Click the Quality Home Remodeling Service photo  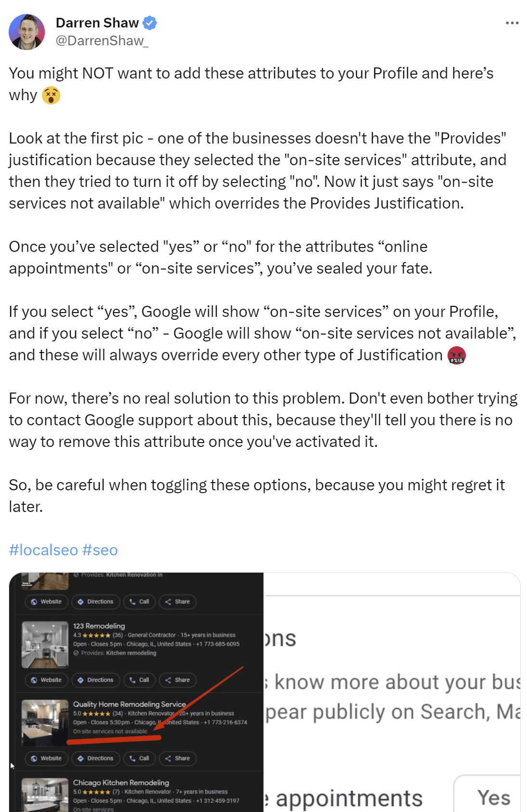45,722
